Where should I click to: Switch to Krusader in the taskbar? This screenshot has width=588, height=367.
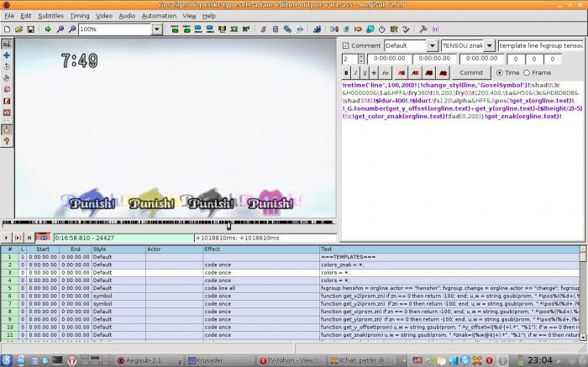coord(220,360)
